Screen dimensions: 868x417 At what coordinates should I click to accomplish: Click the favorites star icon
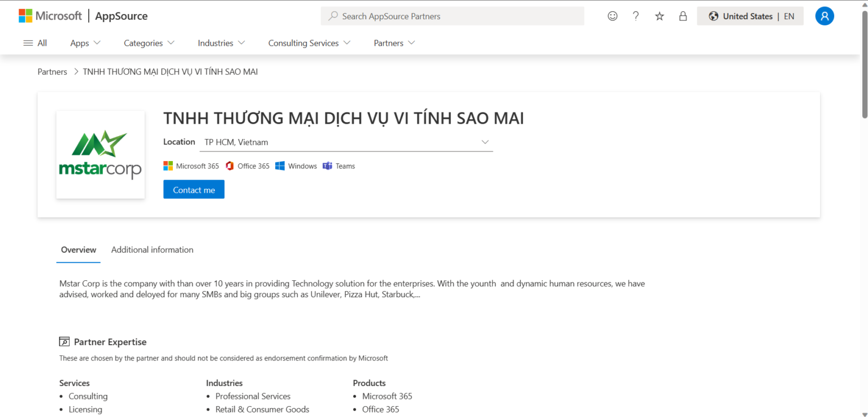click(659, 16)
